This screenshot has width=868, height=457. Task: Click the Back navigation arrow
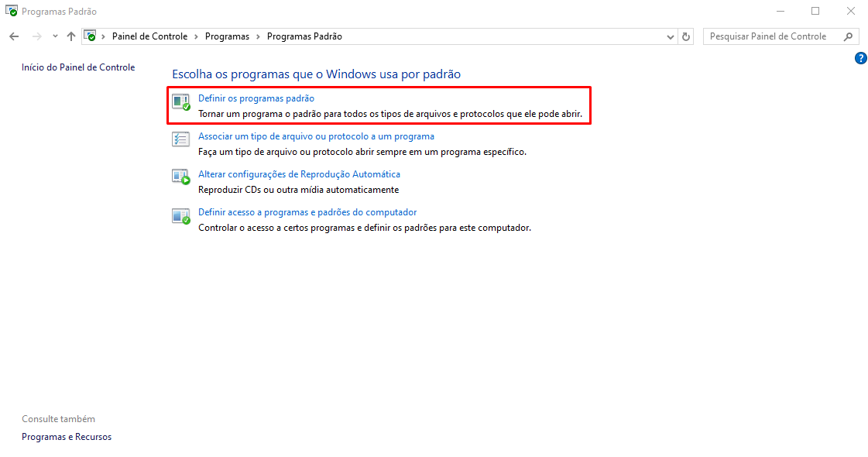pyautogui.click(x=14, y=36)
